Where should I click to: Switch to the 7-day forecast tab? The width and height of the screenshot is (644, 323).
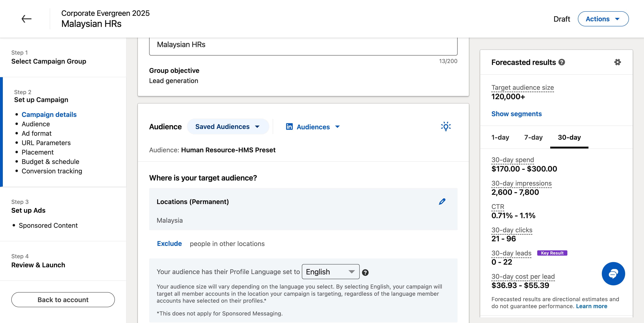coord(533,137)
